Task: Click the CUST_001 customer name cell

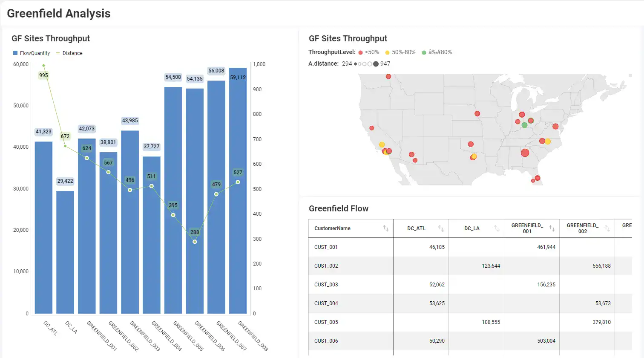Action: click(x=326, y=247)
